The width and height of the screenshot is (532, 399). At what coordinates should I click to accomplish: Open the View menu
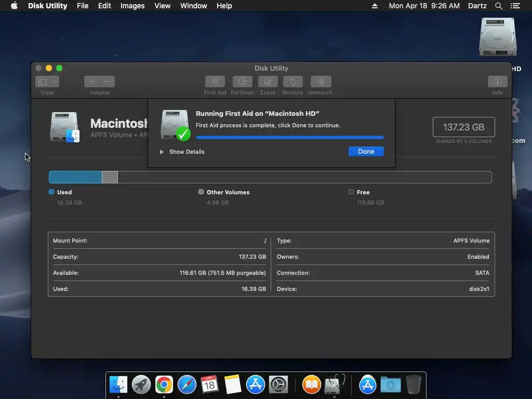tap(162, 6)
